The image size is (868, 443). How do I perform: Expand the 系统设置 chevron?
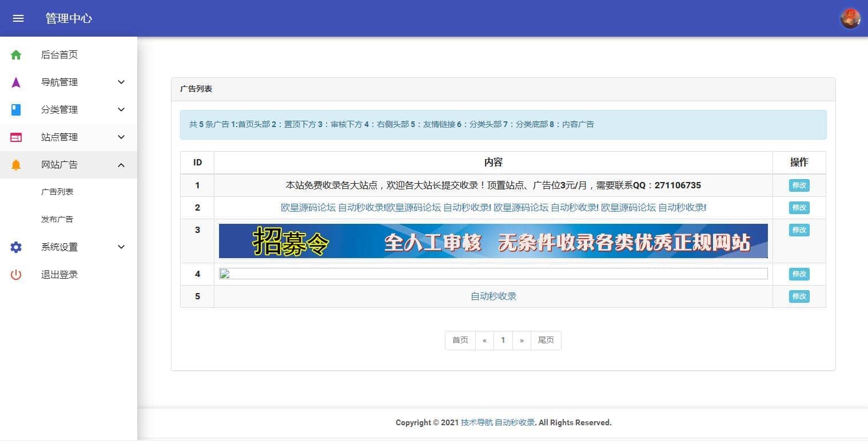(x=121, y=247)
